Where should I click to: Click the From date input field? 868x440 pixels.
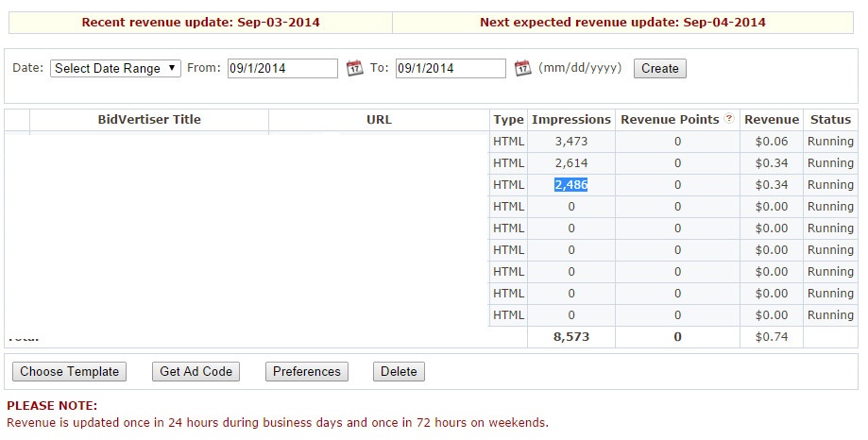pos(282,68)
